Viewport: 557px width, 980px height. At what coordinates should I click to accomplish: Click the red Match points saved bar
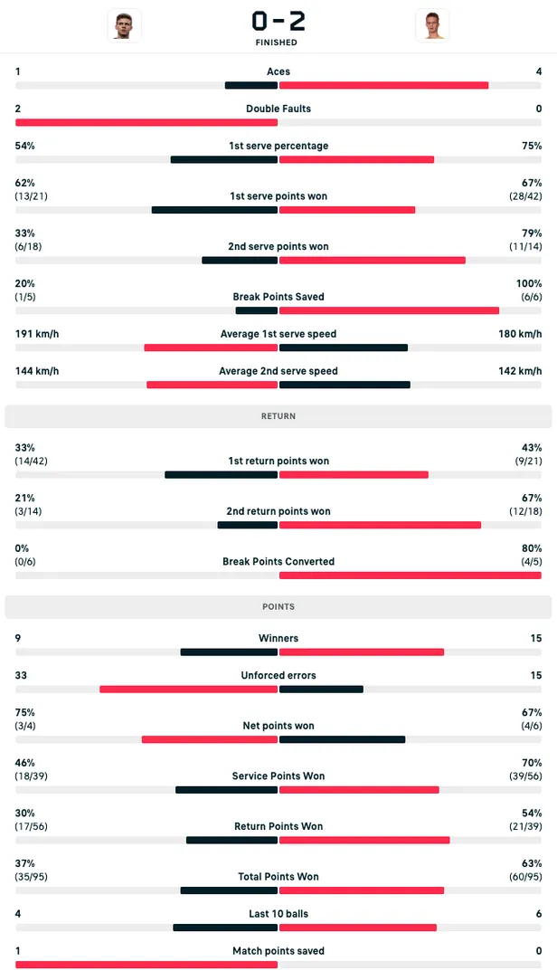(x=146, y=965)
